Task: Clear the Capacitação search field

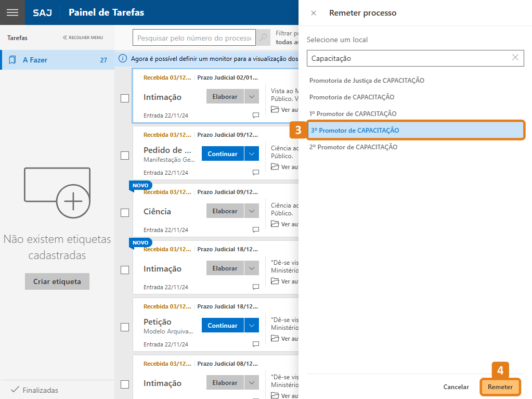Action: [x=515, y=58]
